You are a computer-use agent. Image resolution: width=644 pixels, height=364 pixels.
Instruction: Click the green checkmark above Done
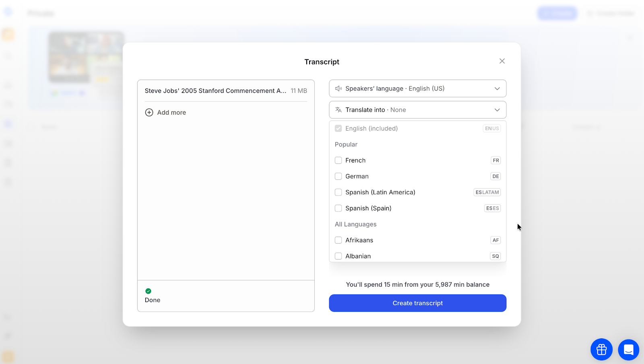coord(148,291)
